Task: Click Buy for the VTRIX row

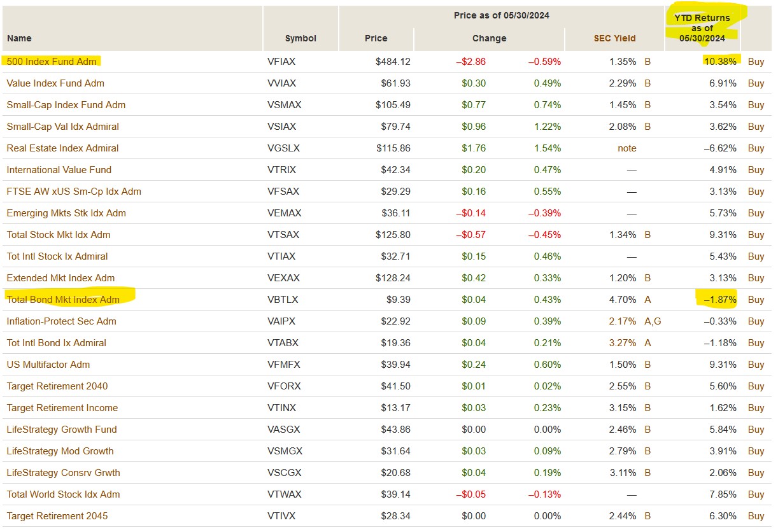Action: click(x=756, y=170)
